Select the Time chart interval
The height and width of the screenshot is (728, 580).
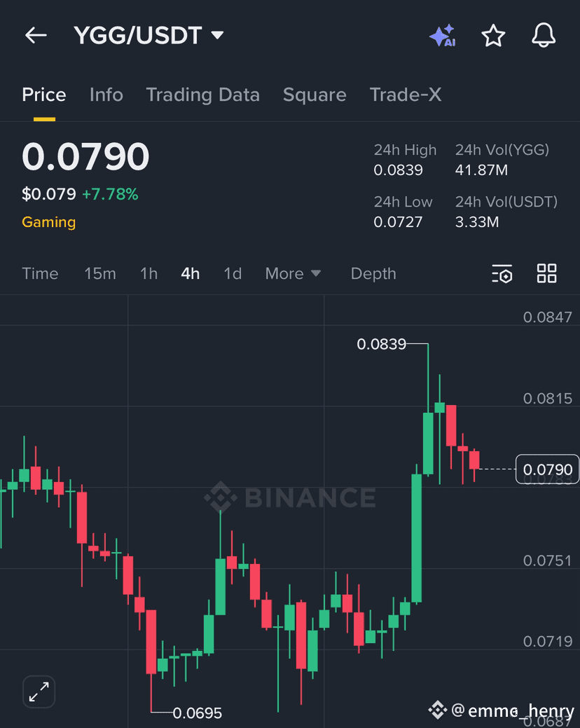tap(40, 273)
